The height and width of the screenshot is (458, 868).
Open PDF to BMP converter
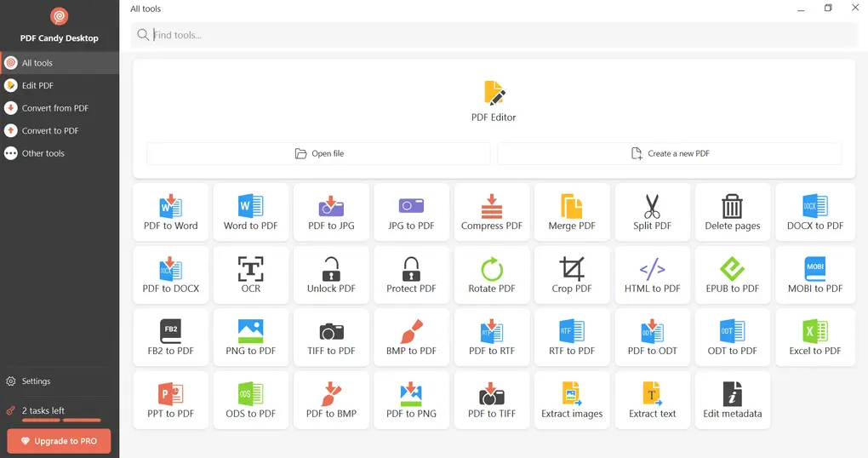point(331,400)
